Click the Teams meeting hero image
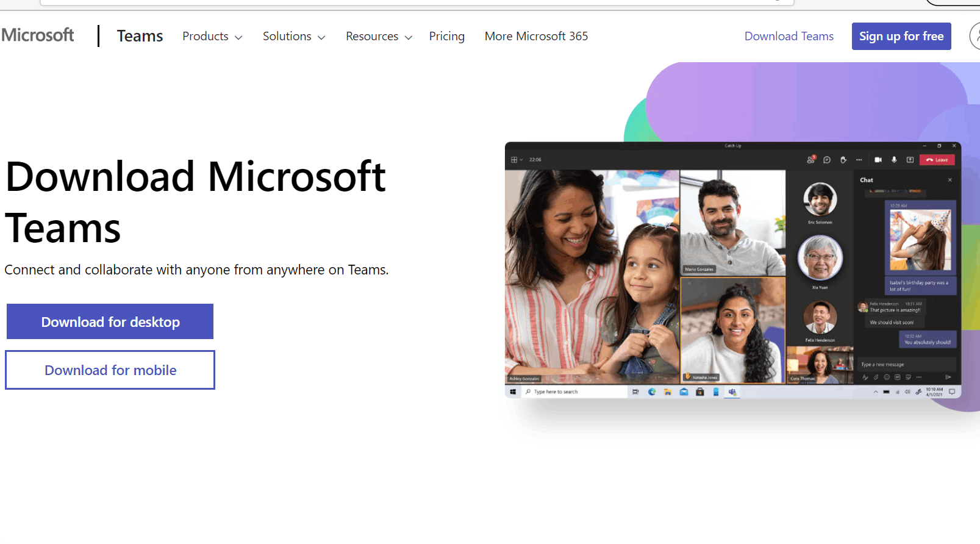This screenshot has height=544, width=980. click(x=733, y=270)
